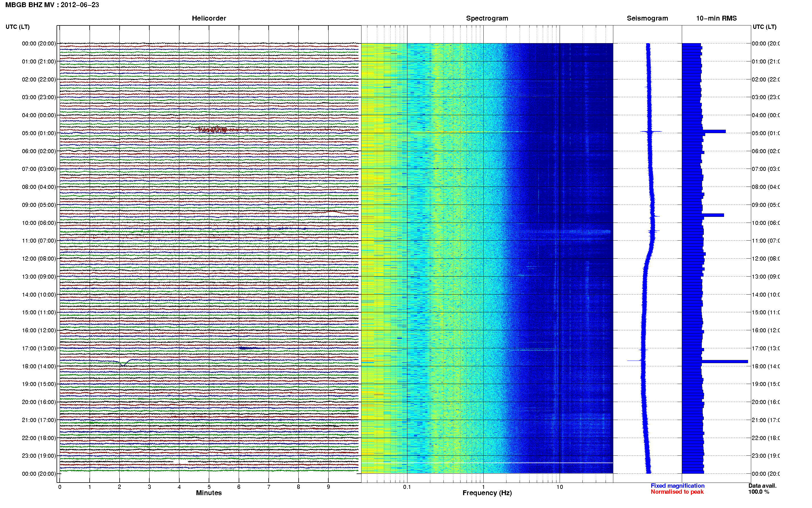The width and height of the screenshot is (812, 508).
Task: Click the 'Normalised to peak' legend text
Action: tap(677, 492)
